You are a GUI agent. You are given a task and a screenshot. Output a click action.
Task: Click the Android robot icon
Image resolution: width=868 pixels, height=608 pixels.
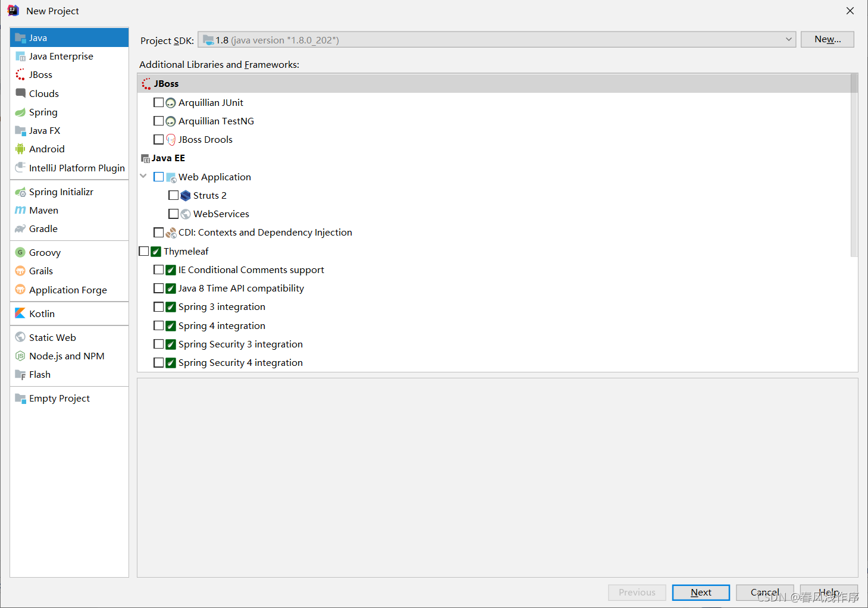pos(20,149)
